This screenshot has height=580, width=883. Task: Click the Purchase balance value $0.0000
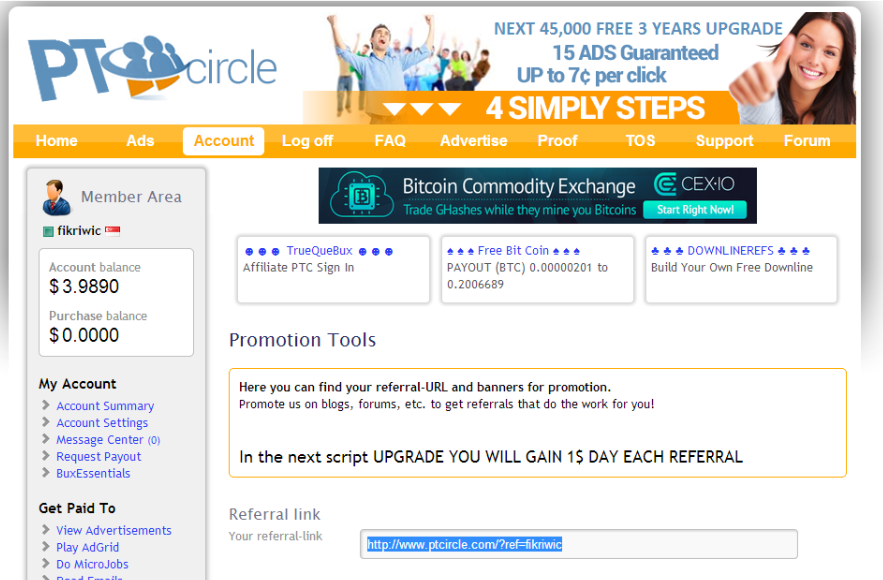pyautogui.click(x=84, y=336)
